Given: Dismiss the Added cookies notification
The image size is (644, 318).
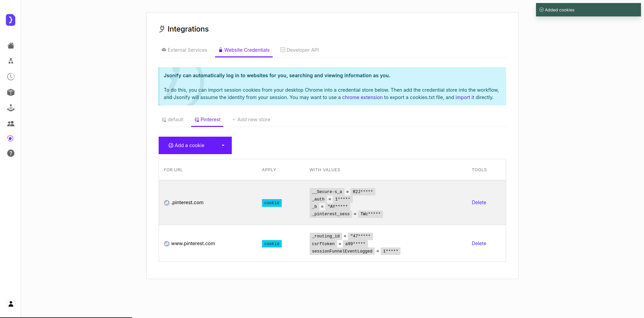Looking at the screenshot, I should pos(588,10).
